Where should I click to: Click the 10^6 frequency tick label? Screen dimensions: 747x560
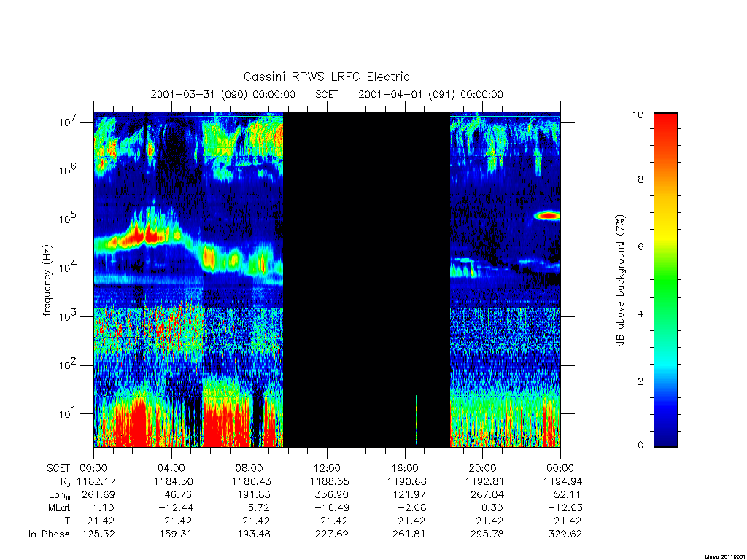coord(68,171)
